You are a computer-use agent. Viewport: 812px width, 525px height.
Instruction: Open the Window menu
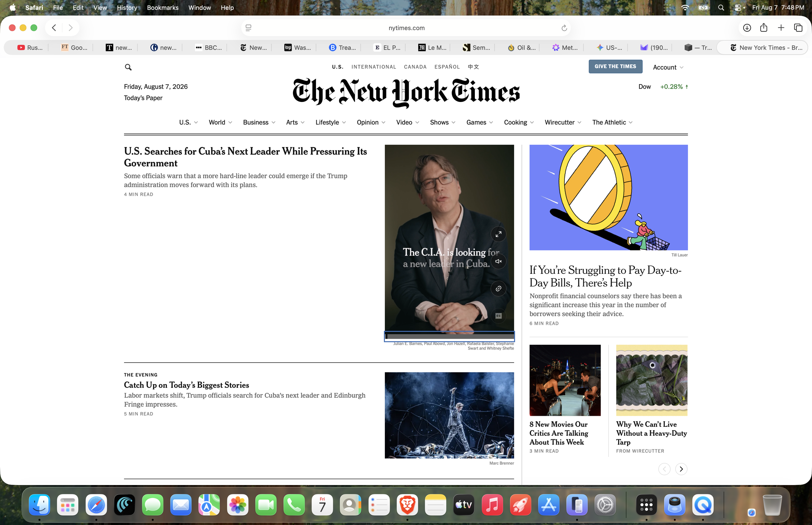click(199, 7)
